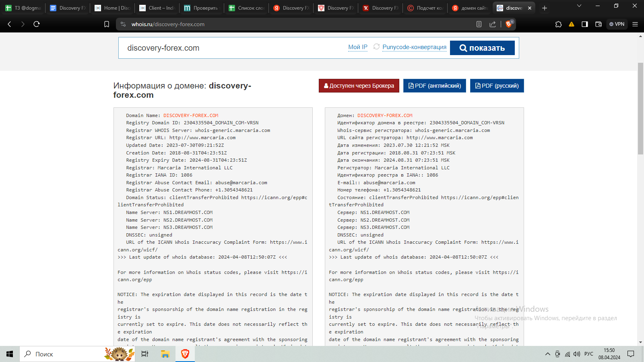
Task: Close the active discovery tab
Action: [530, 8]
